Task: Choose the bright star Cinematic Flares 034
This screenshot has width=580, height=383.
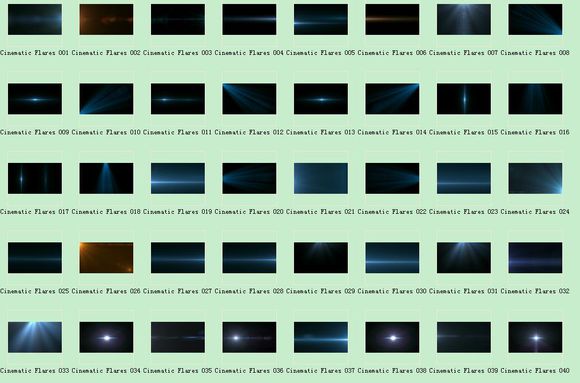Action: pos(107,337)
